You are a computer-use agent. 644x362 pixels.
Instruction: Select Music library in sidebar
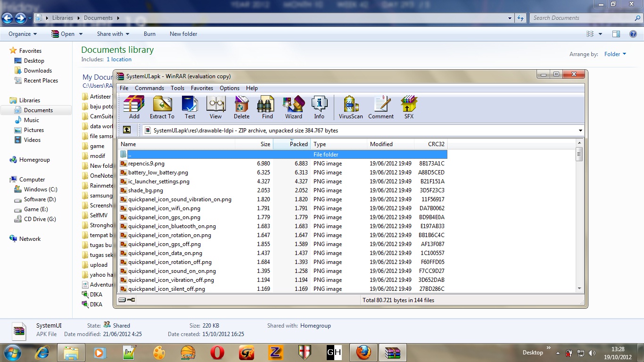32,120
